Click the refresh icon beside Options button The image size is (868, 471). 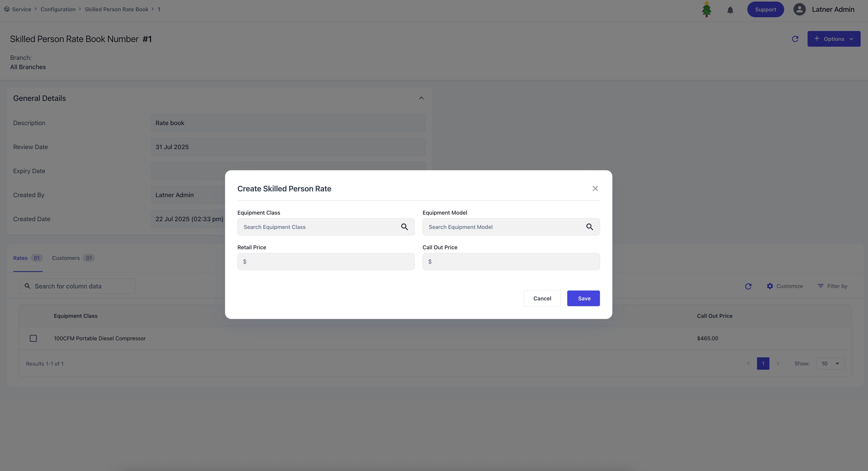[795, 39]
